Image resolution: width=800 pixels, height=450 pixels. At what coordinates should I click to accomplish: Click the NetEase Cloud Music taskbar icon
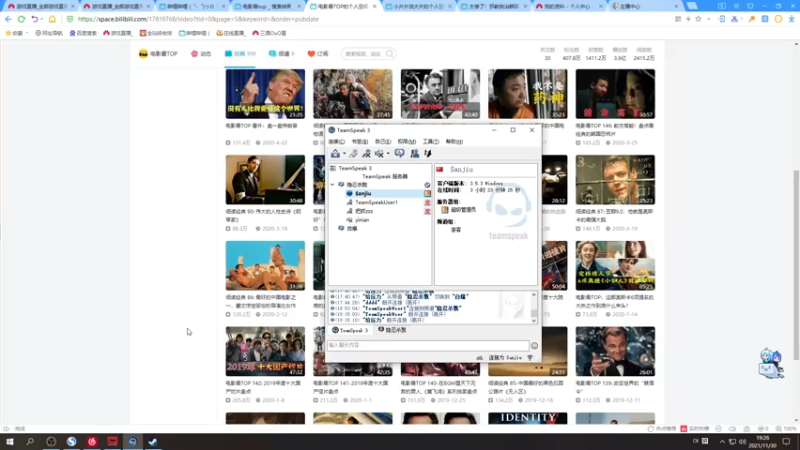[x=92, y=441]
